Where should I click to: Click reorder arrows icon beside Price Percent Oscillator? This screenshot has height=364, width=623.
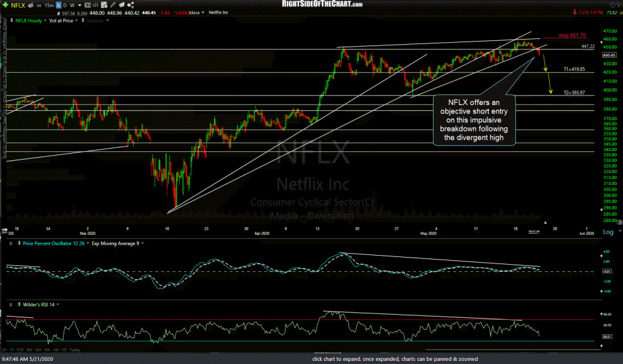pos(19,243)
